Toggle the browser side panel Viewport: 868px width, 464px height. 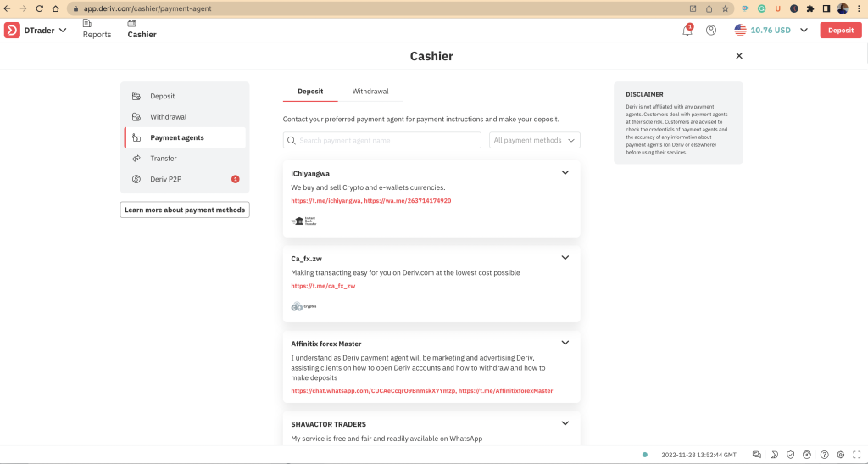point(826,8)
